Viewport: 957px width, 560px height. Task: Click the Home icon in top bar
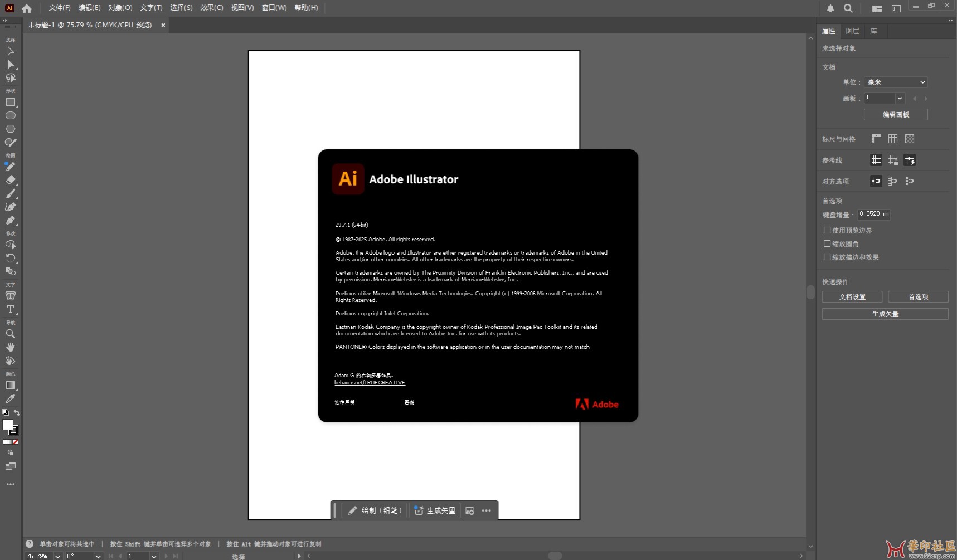(x=27, y=8)
